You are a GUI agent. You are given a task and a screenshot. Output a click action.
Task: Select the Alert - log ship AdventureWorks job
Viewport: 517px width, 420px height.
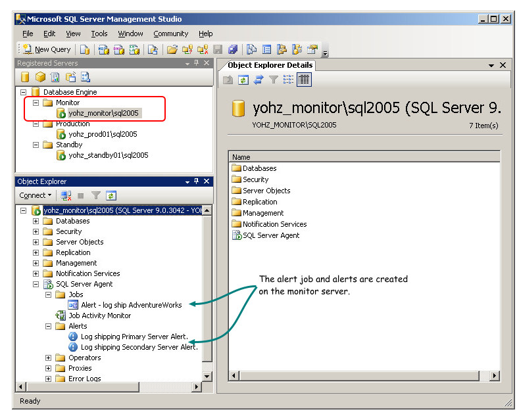[x=132, y=305]
